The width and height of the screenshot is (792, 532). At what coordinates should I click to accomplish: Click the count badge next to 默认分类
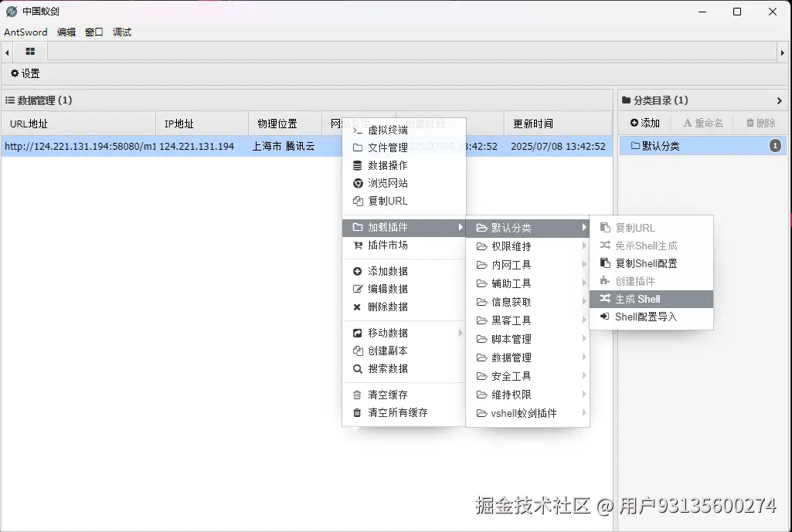(775, 146)
